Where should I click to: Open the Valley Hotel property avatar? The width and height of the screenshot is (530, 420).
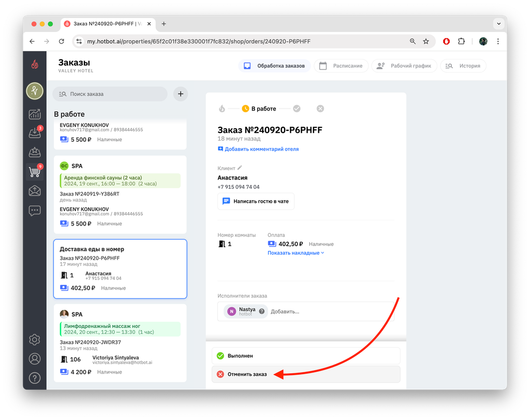tap(35, 91)
